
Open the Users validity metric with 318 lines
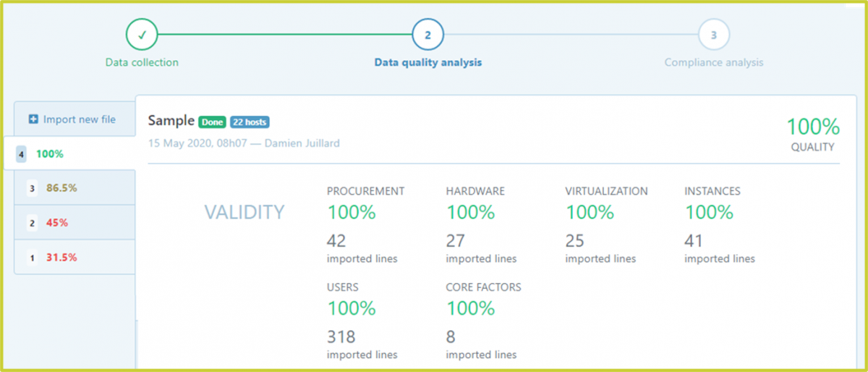coord(352,308)
